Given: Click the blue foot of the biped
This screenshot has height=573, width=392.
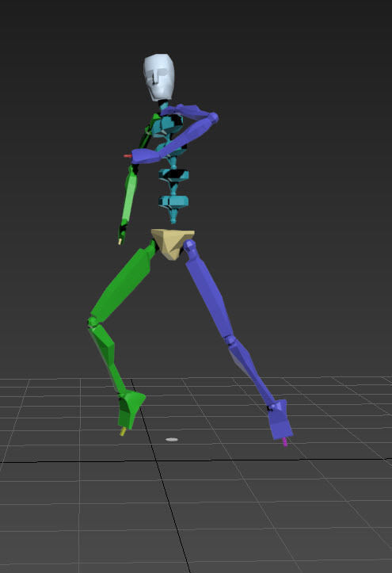Looking at the screenshot, I should [280, 419].
